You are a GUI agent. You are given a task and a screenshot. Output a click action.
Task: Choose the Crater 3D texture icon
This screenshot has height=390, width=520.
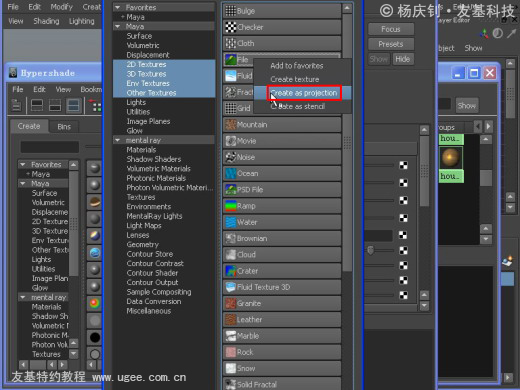click(231, 271)
